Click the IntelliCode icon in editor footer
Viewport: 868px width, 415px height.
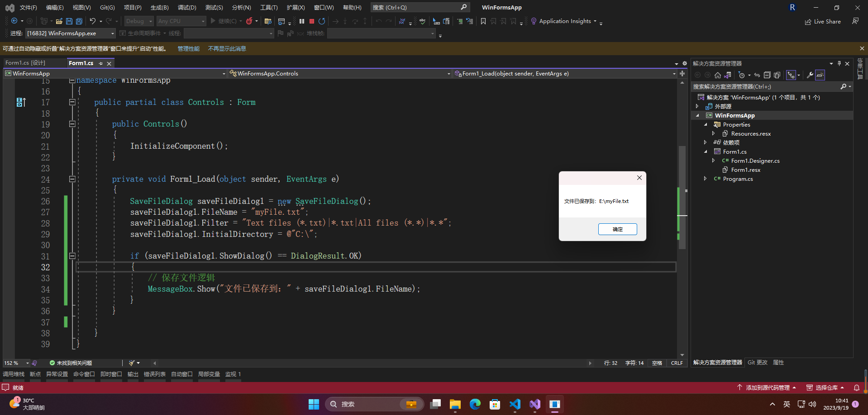[34, 363]
